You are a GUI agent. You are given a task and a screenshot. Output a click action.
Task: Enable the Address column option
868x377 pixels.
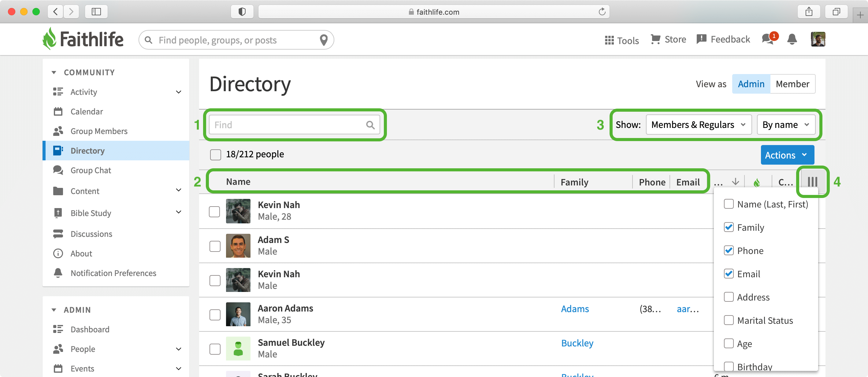tap(729, 297)
